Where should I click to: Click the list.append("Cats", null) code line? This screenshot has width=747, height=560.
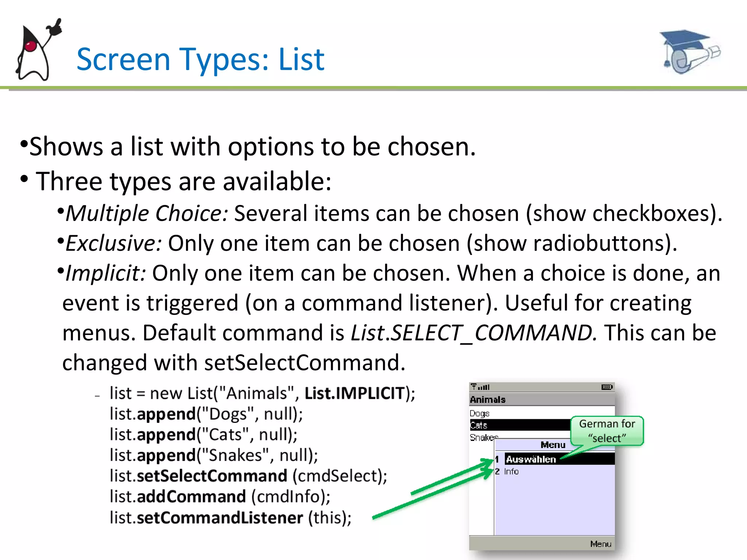point(204,435)
